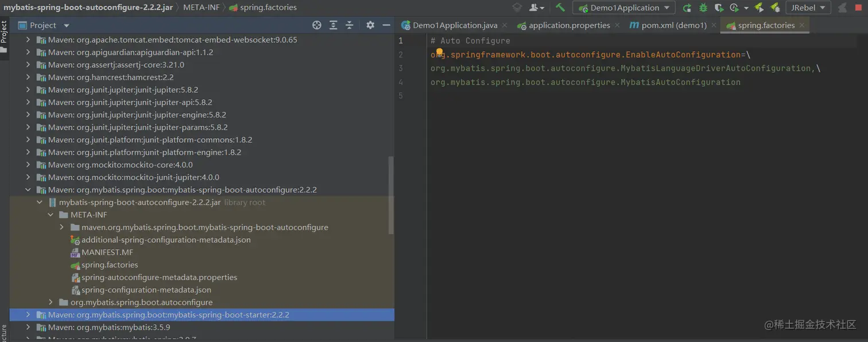The height and width of the screenshot is (342, 868).
Task: Close the spring.factories tab
Action: pos(802,25)
